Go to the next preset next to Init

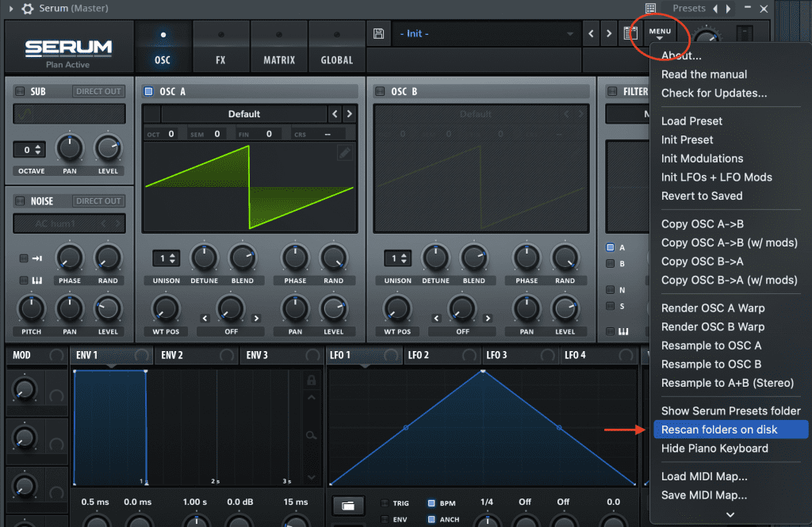[x=609, y=33]
